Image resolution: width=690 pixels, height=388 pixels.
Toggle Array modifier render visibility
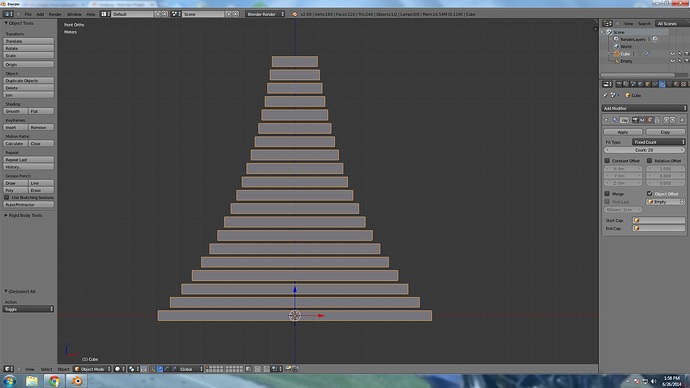(x=635, y=120)
